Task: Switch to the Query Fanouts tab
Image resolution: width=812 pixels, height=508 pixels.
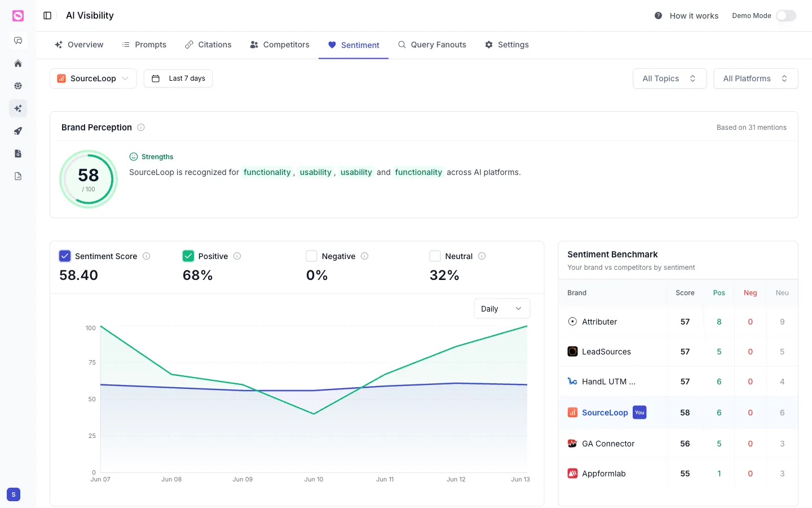Action: (432, 45)
